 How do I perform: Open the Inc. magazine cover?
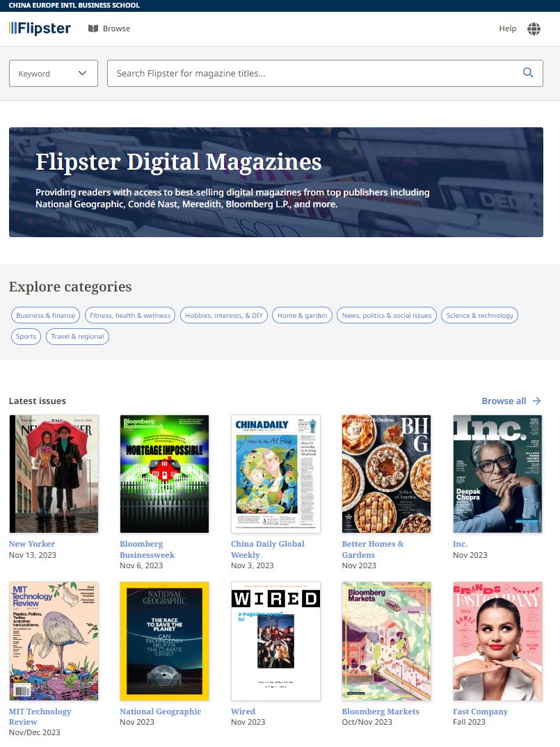[497, 474]
